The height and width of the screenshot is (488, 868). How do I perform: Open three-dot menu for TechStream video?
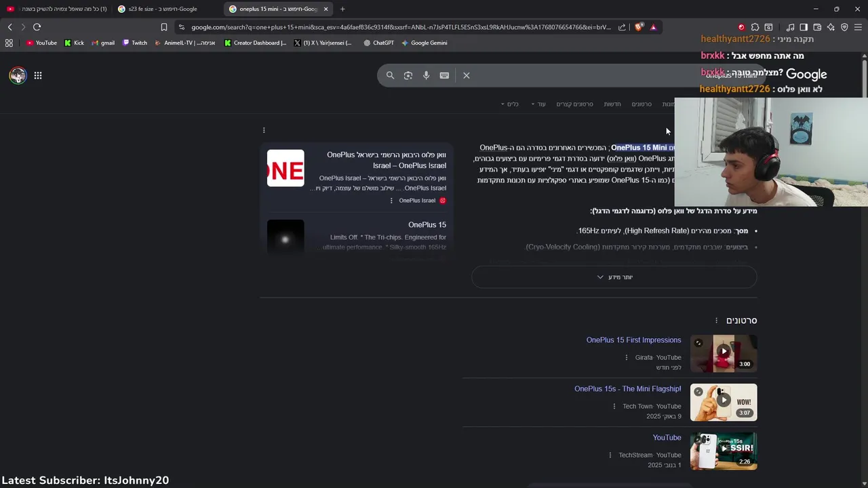610,455
